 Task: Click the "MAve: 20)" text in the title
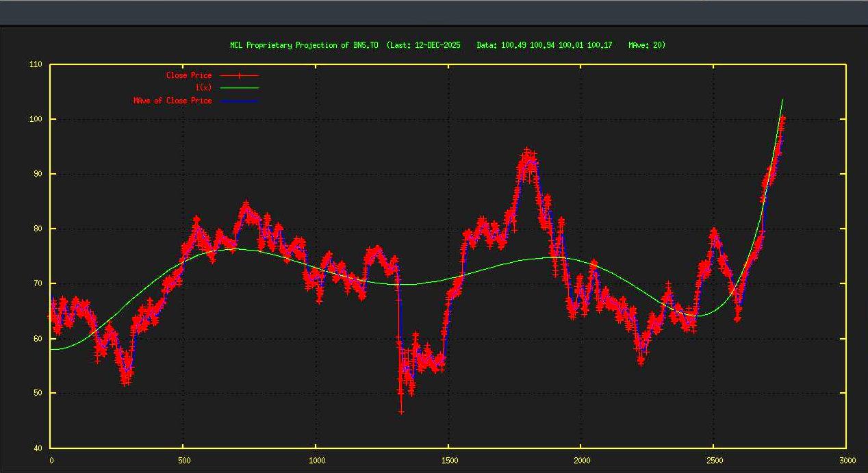[x=646, y=45]
